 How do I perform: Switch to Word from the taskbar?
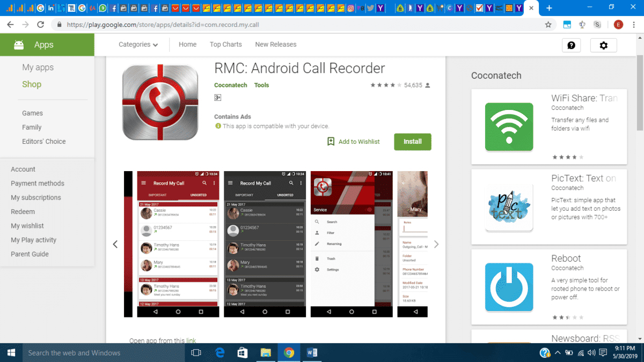[x=312, y=353]
